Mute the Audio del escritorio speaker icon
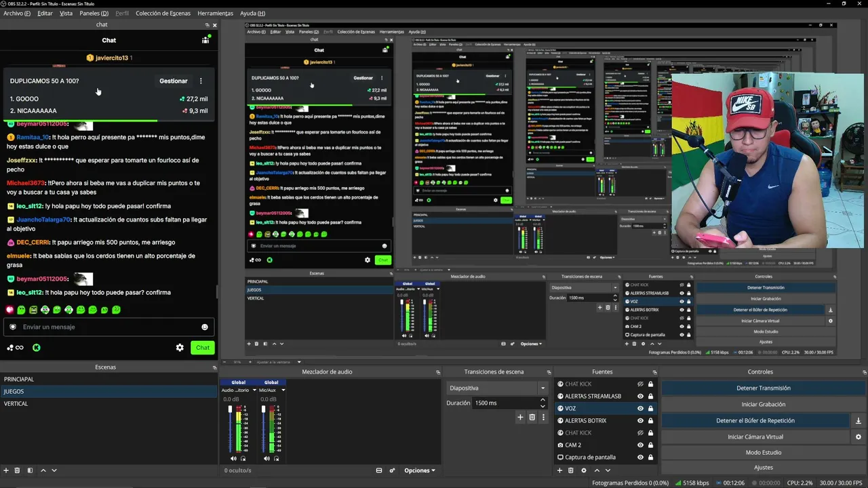The height and width of the screenshot is (488, 868). (233, 459)
